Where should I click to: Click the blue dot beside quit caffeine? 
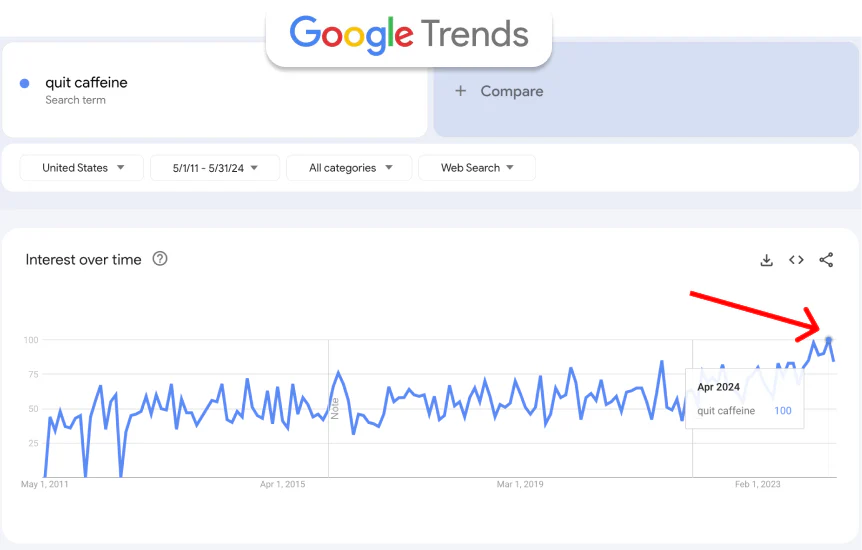tap(25, 84)
